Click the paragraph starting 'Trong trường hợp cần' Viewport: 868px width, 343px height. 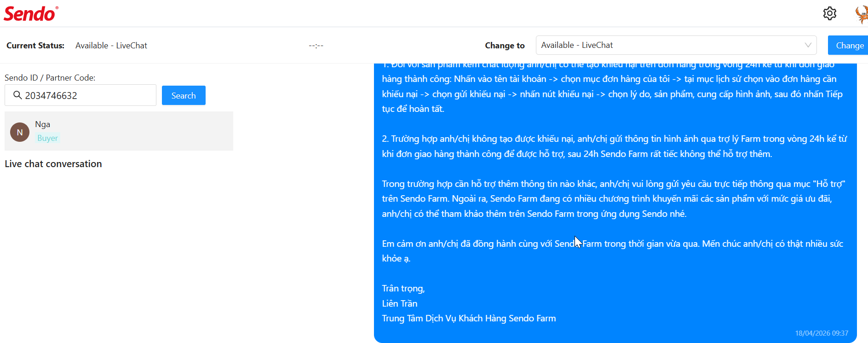click(x=614, y=199)
